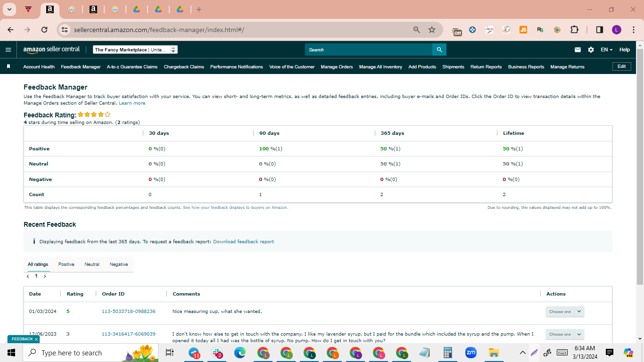The image size is (644, 362).
Task: Open the EN language dropdown
Action: coord(606,49)
